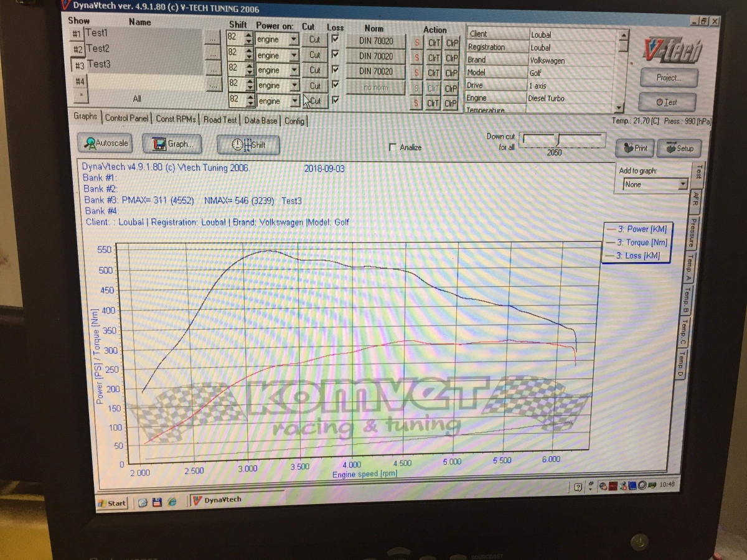747x560 pixels.
Task: Enable the Analize checkbox
Action: [392, 147]
